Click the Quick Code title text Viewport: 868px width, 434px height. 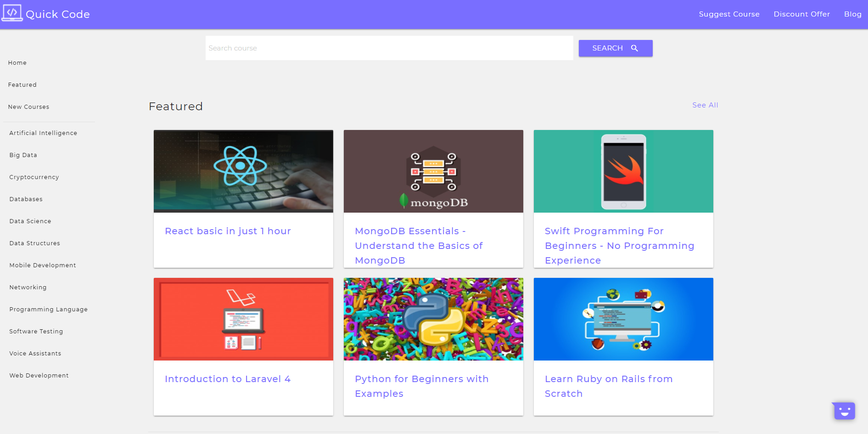pos(58,14)
